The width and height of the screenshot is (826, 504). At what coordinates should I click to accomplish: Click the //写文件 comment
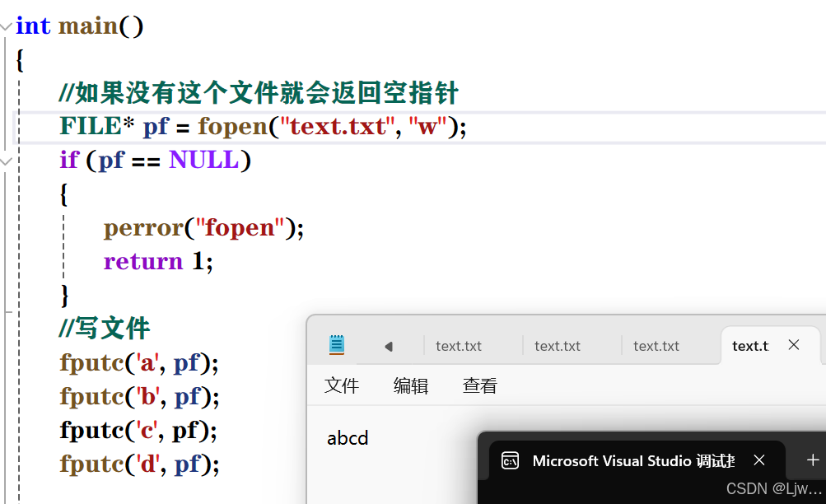[105, 328]
